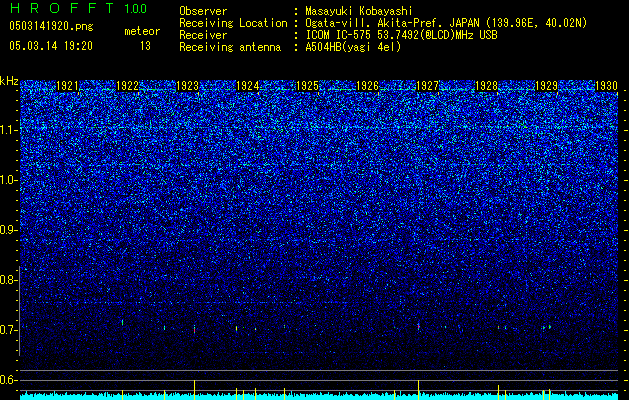The height and width of the screenshot is (400, 629).
Task: Select the Ogata-vill. Akita-Pref. JAPAN location text
Action: pos(446,23)
